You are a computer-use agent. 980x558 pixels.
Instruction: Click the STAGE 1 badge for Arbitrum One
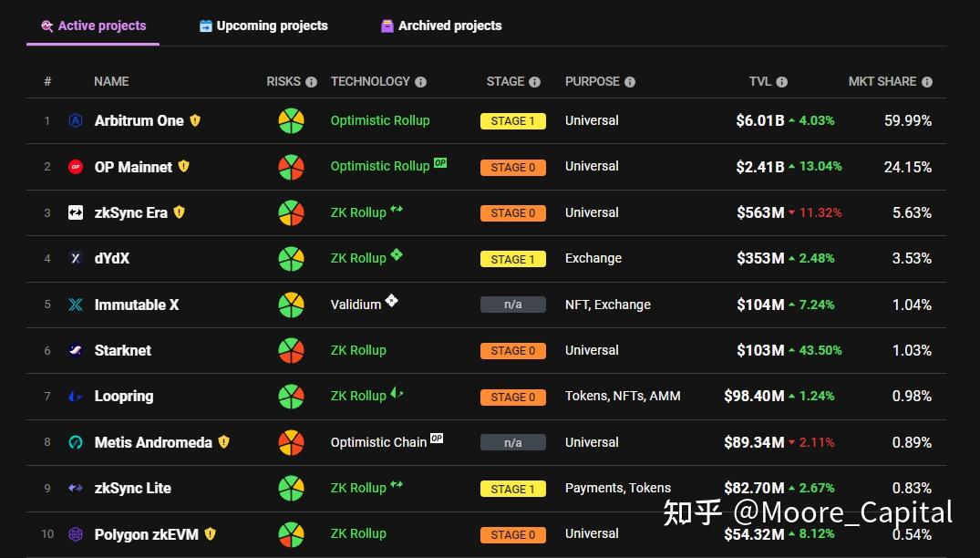513,121
